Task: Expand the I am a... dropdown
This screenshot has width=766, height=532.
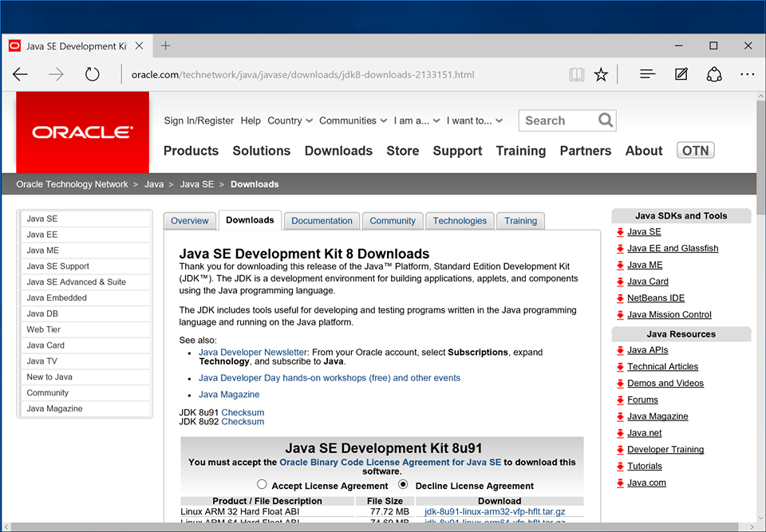Action: [x=417, y=120]
